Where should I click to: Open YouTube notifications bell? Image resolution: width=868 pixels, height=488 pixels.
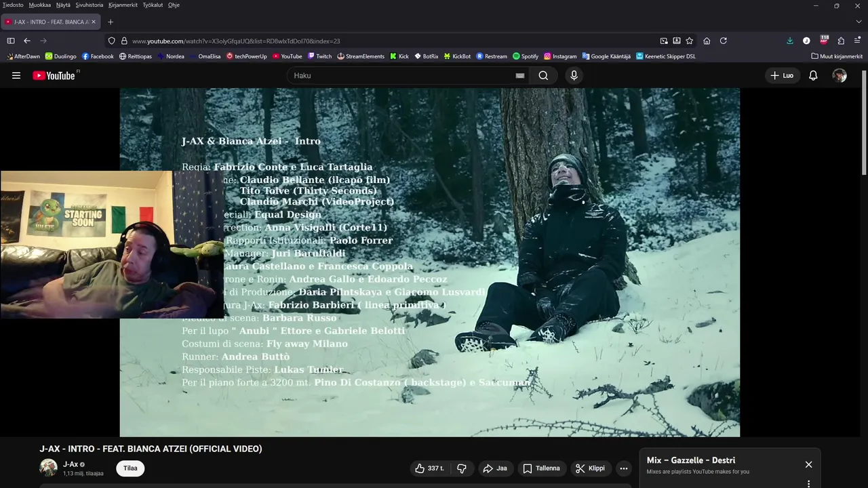813,75
